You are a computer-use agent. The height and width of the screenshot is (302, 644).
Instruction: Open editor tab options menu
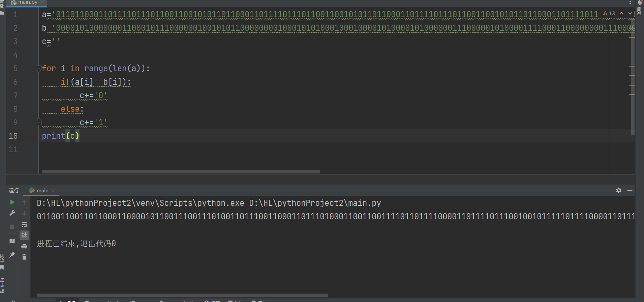[630, 3]
